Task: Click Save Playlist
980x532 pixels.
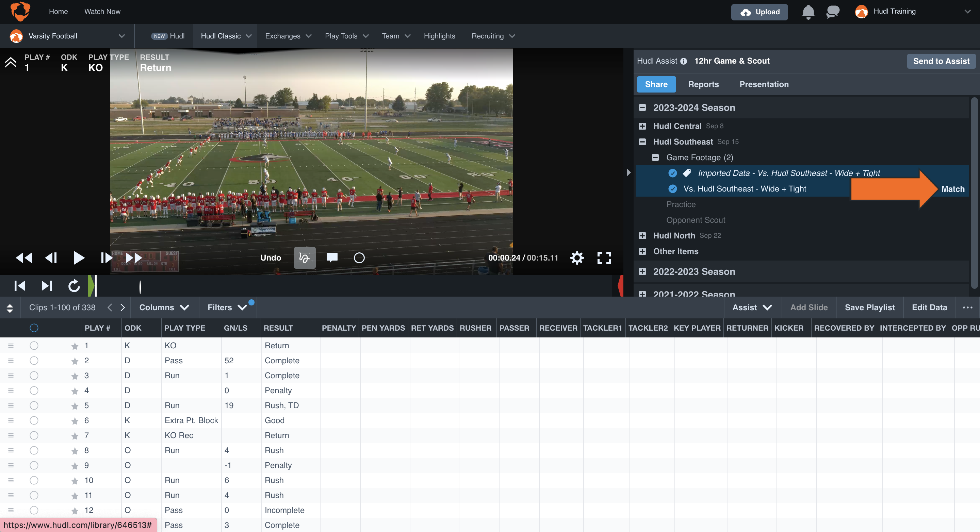Action: tap(869, 307)
